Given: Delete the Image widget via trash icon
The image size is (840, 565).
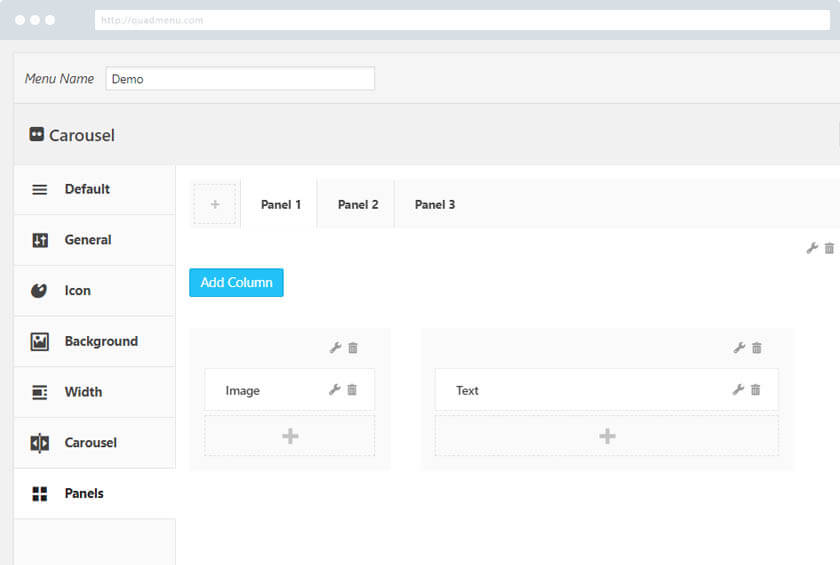Looking at the screenshot, I should (x=352, y=390).
